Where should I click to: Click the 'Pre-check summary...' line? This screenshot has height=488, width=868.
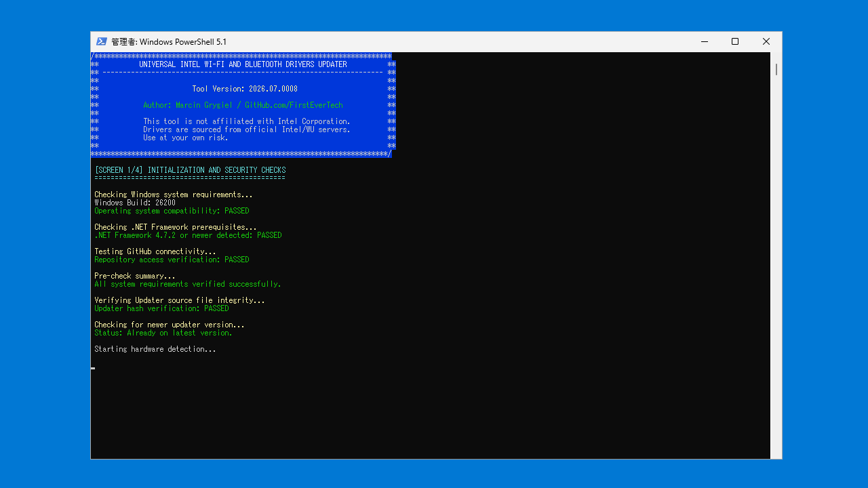coord(135,276)
